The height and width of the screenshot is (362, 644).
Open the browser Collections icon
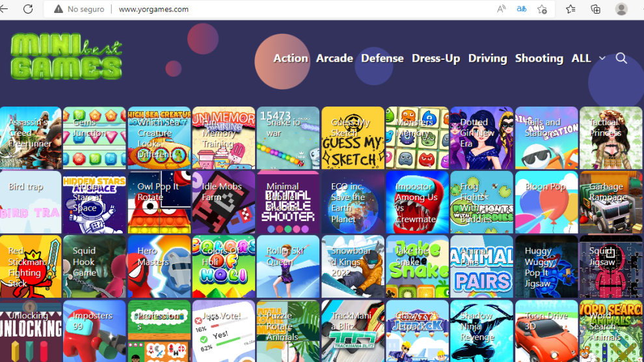pyautogui.click(x=595, y=9)
